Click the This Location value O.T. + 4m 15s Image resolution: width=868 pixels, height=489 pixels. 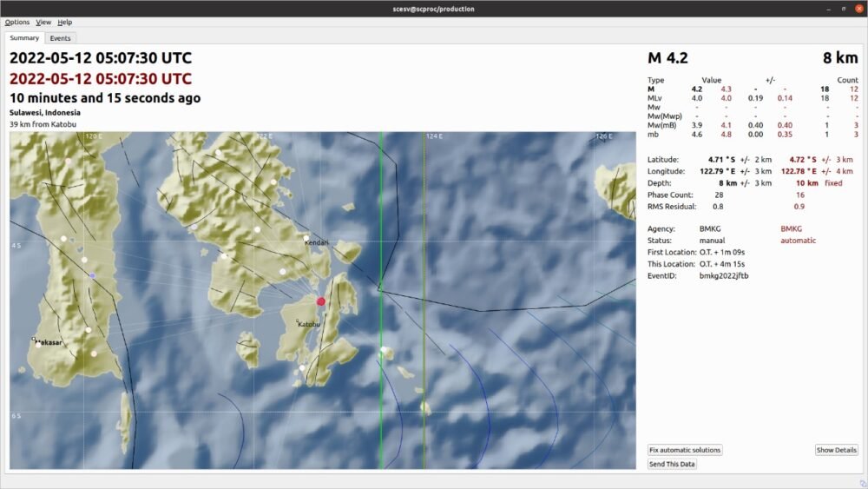point(722,264)
